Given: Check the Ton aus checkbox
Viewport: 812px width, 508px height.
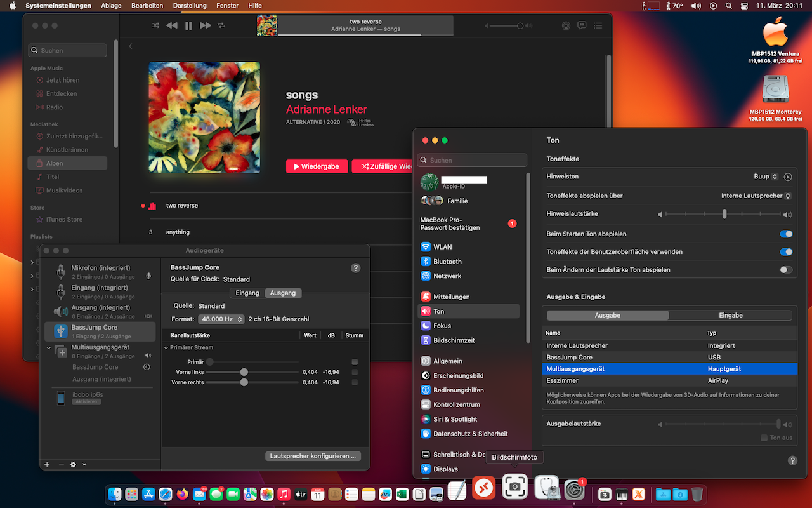Looking at the screenshot, I should click(764, 438).
